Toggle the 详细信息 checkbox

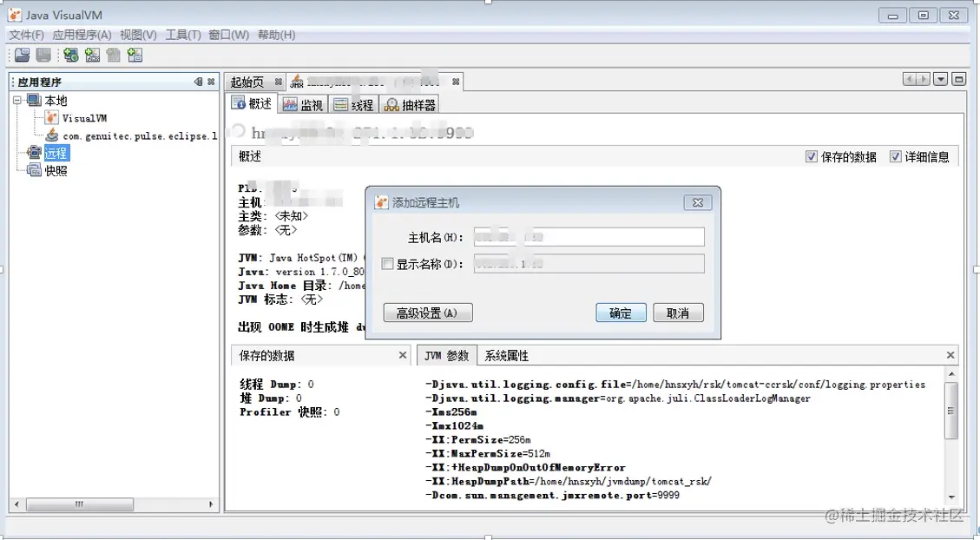click(x=895, y=156)
